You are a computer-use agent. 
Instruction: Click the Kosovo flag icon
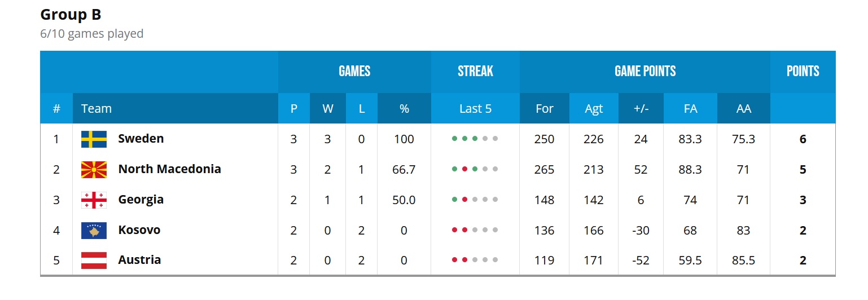point(94,231)
